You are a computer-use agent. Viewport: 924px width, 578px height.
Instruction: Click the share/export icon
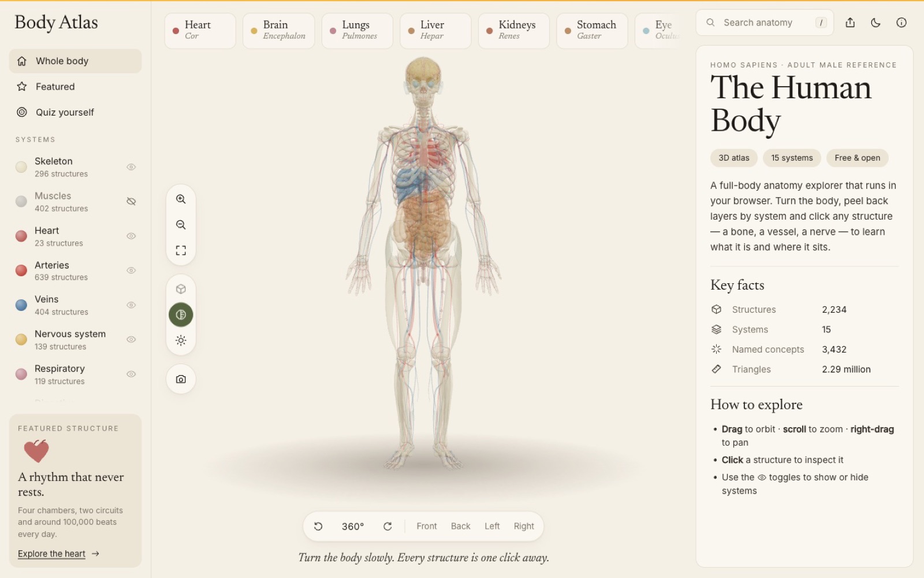tap(850, 23)
